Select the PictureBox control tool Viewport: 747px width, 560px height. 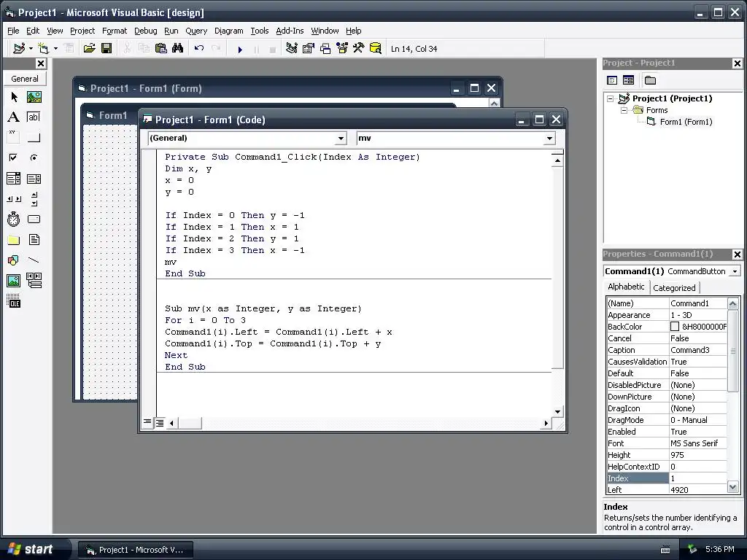tap(34, 97)
